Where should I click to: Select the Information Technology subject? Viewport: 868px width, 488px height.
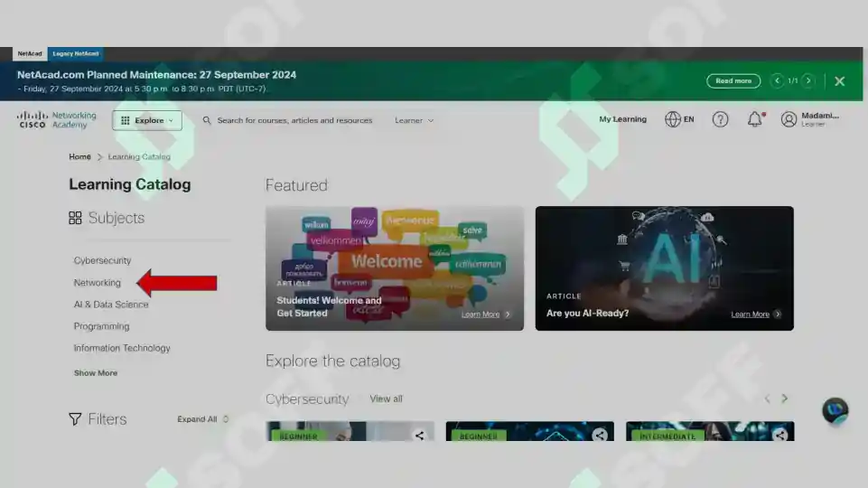coord(122,348)
